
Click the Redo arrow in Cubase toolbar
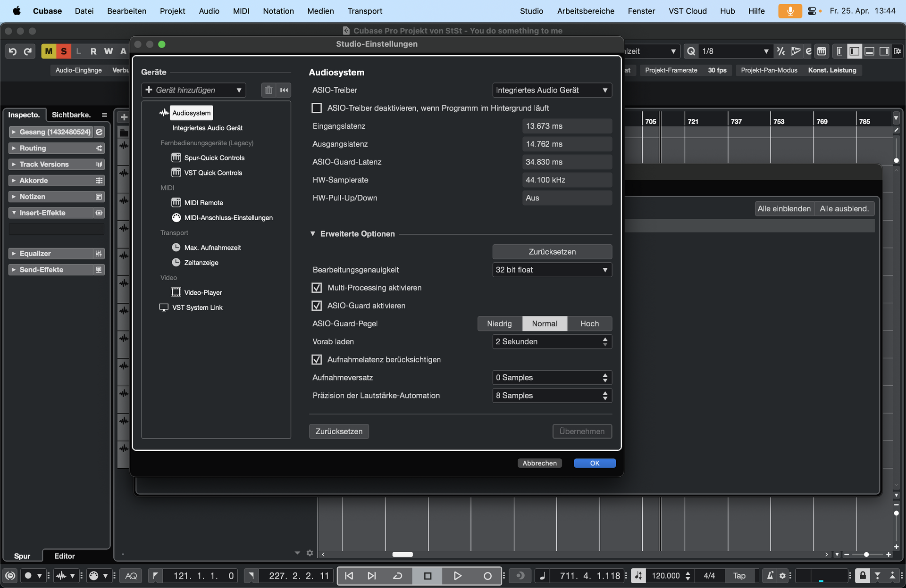[x=28, y=51]
